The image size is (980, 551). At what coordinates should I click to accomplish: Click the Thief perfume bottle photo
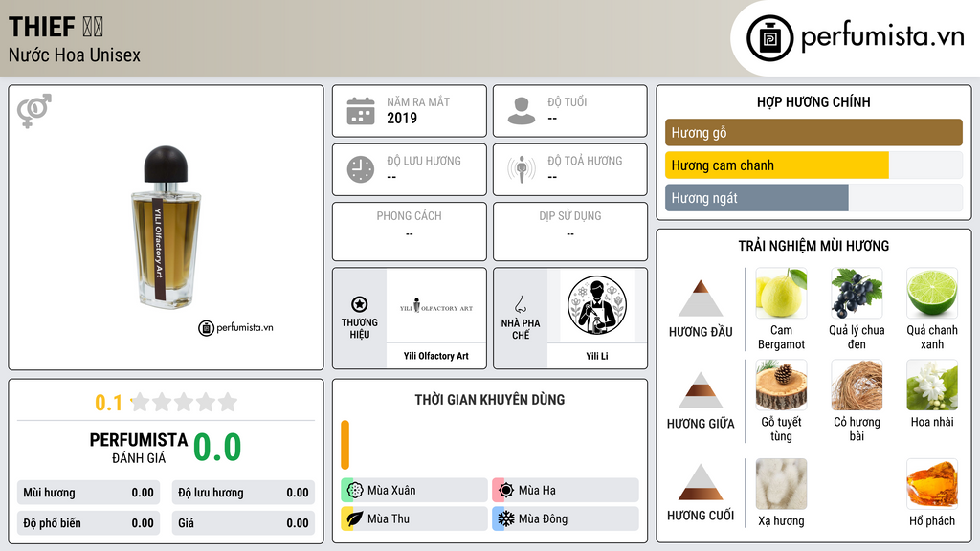point(166,228)
